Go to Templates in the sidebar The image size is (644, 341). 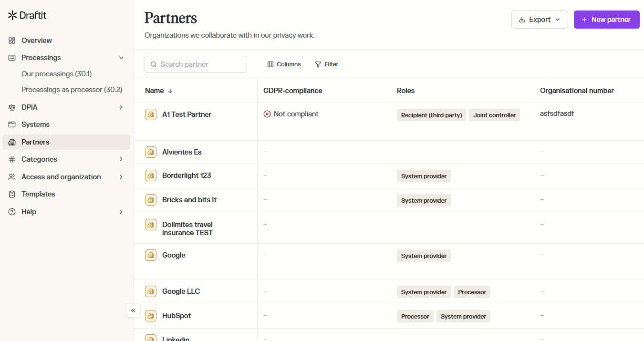click(38, 194)
